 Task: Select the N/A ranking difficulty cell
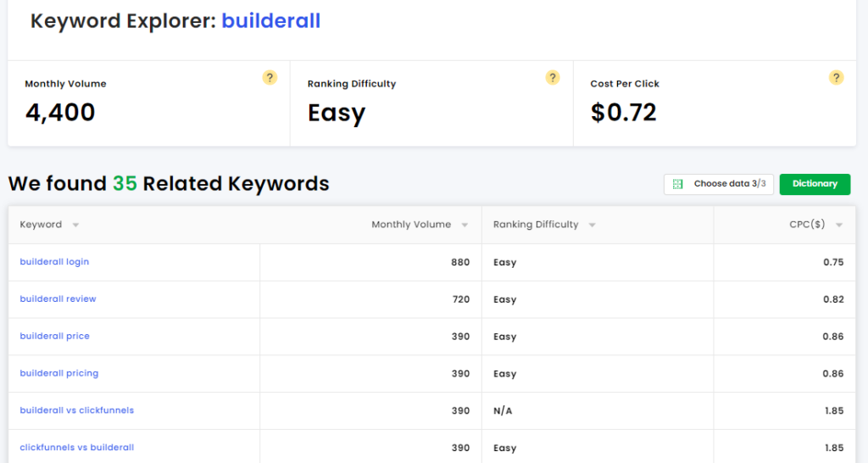(x=598, y=411)
